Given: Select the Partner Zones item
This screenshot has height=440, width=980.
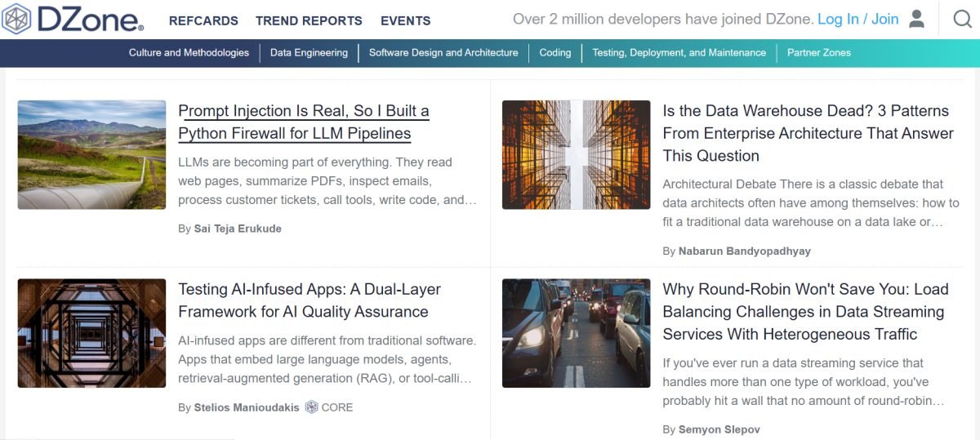Looking at the screenshot, I should pos(819,52).
